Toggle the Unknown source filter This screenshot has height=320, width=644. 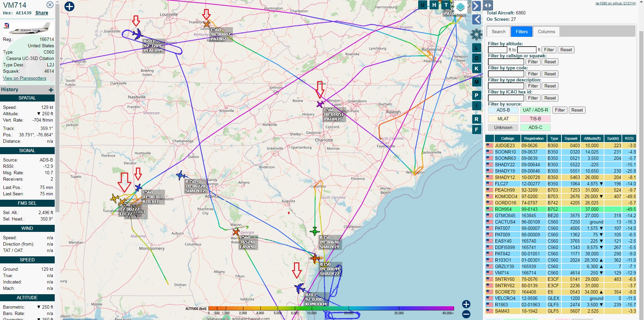503,127
